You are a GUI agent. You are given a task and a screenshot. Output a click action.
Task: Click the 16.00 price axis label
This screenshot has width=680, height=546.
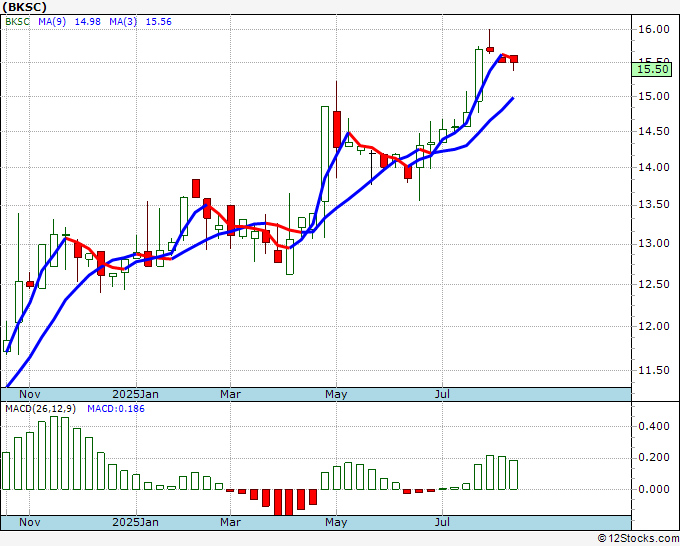point(652,30)
